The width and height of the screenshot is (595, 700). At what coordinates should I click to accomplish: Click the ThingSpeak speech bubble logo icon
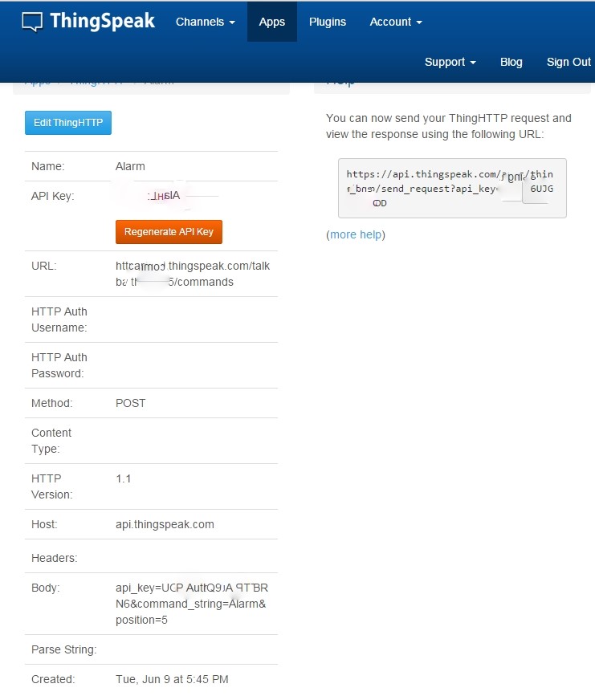point(32,22)
